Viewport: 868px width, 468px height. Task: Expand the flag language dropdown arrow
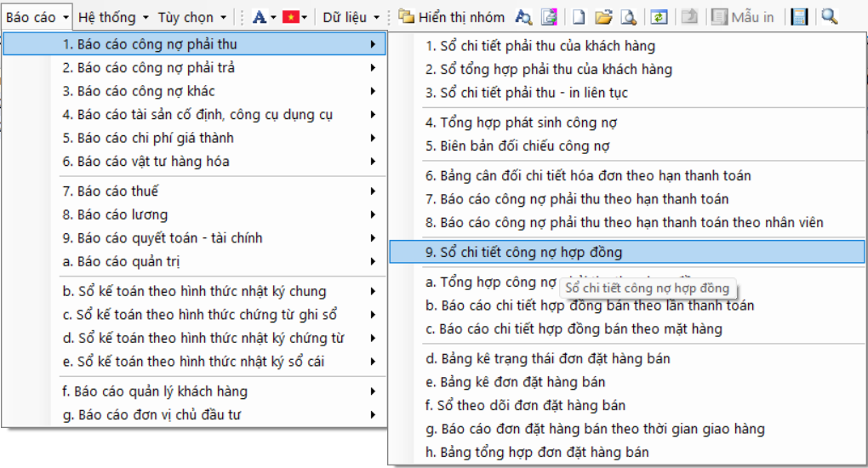point(305,17)
